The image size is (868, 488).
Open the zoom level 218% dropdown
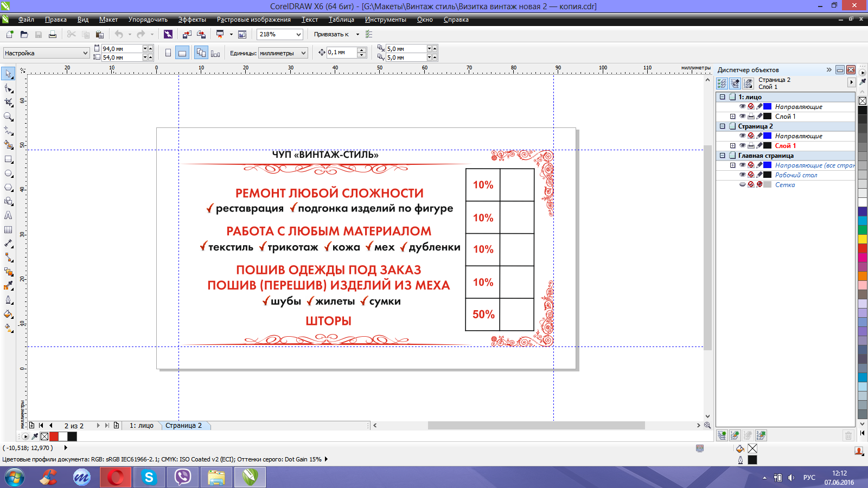click(x=298, y=34)
